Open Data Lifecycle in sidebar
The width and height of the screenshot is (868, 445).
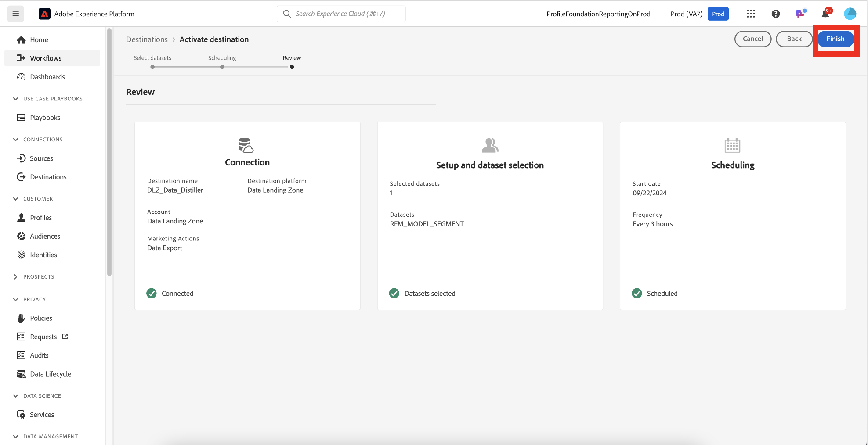pyautogui.click(x=51, y=374)
